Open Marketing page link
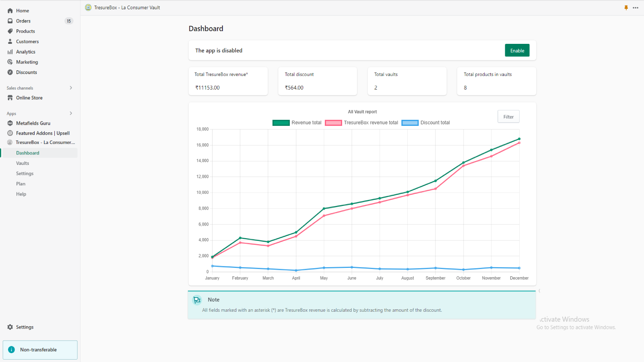644x362 pixels. click(x=27, y=62)
